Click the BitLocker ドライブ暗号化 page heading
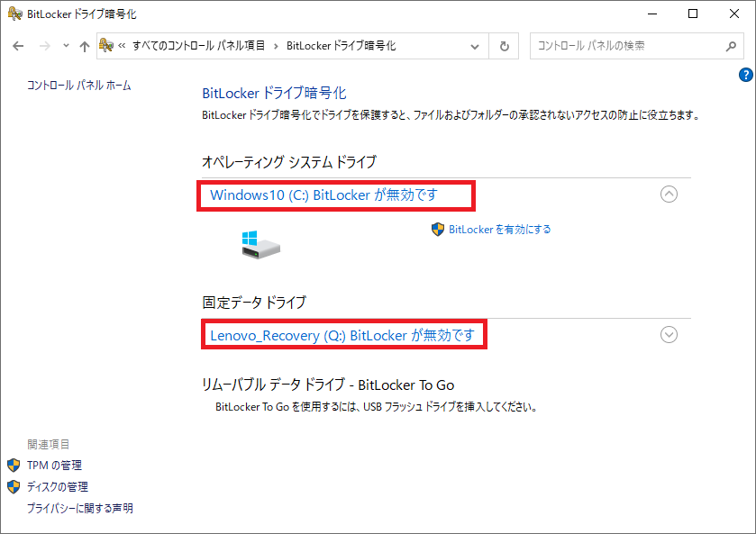 point(274,93)
